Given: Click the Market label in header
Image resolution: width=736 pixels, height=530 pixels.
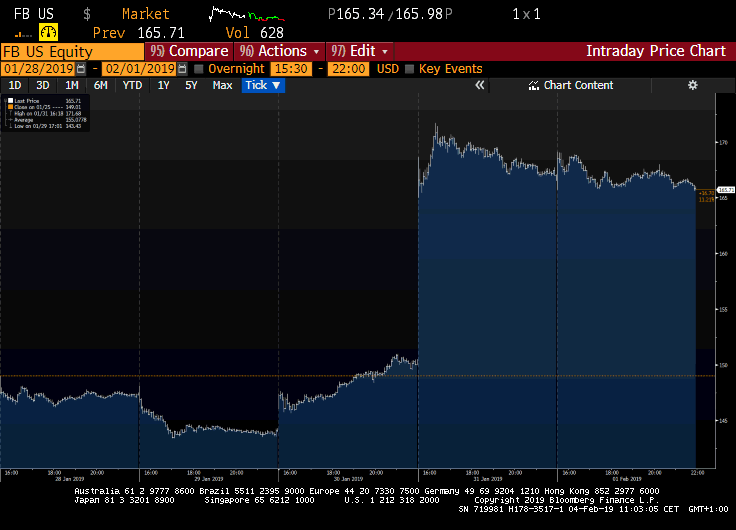Looking at the screenshot, I should tap(146, 14).
